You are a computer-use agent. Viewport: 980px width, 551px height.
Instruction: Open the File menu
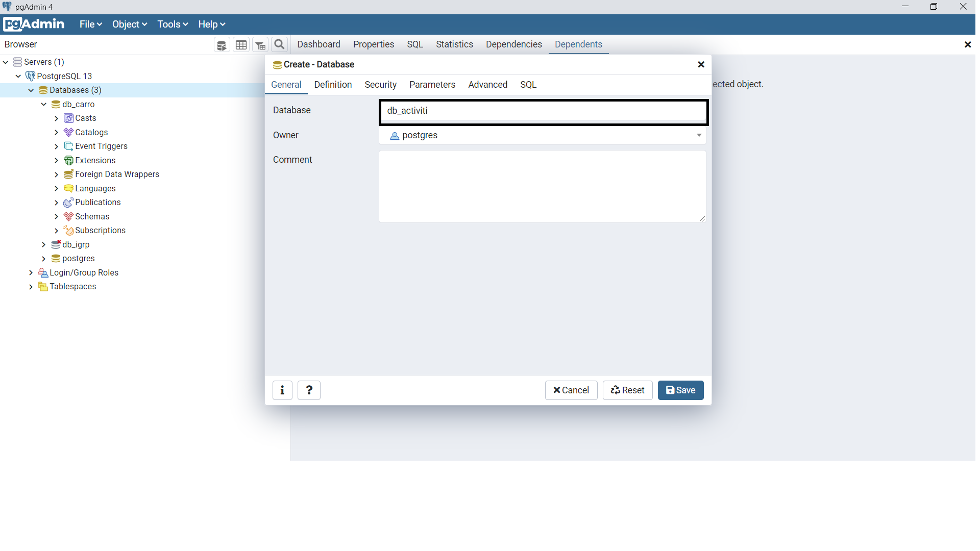91,24
